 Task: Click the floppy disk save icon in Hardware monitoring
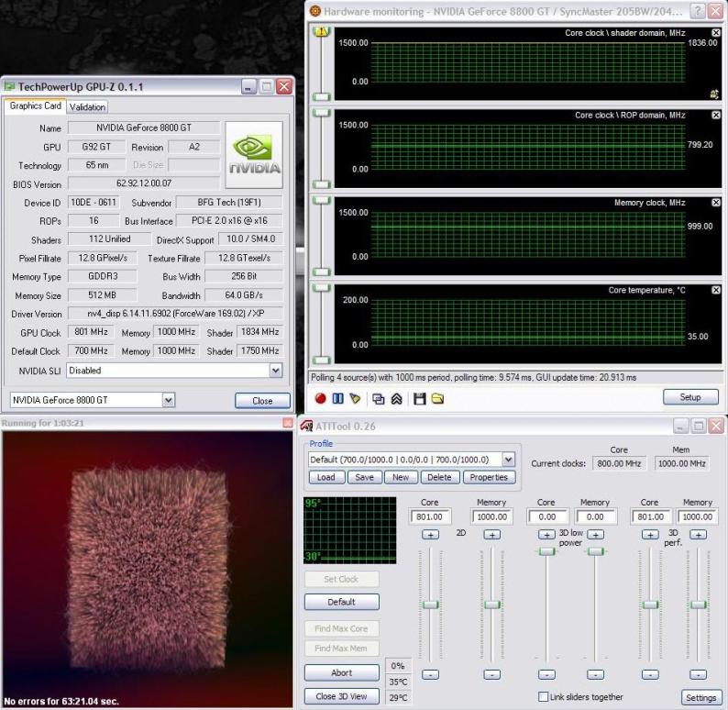coord(420,399)
